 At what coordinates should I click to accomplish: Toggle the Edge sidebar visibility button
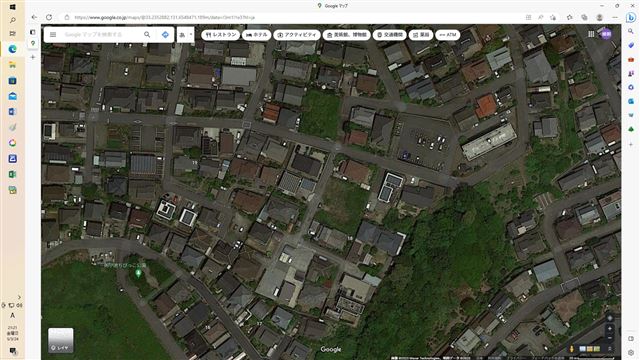[x=631, y=338]
